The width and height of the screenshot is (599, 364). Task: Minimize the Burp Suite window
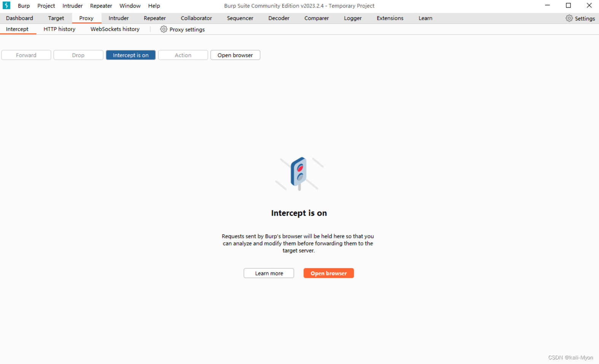click(548, 5)
